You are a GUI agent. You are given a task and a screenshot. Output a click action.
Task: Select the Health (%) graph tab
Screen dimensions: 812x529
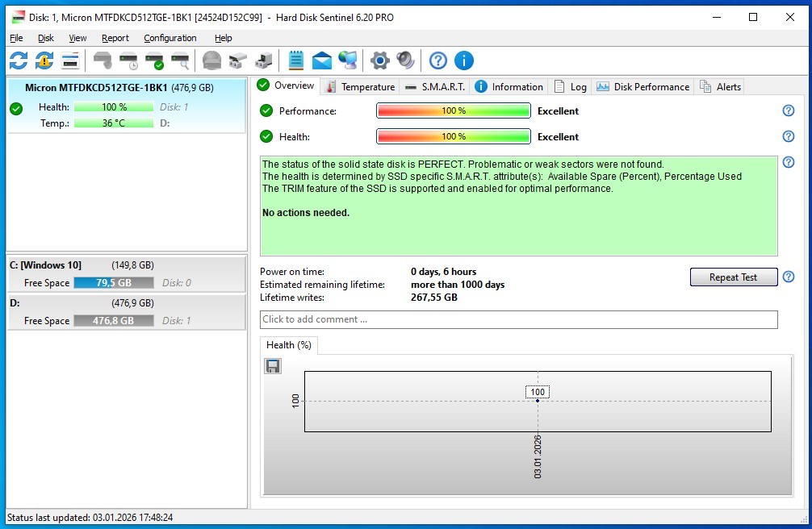tap(289, 345)
